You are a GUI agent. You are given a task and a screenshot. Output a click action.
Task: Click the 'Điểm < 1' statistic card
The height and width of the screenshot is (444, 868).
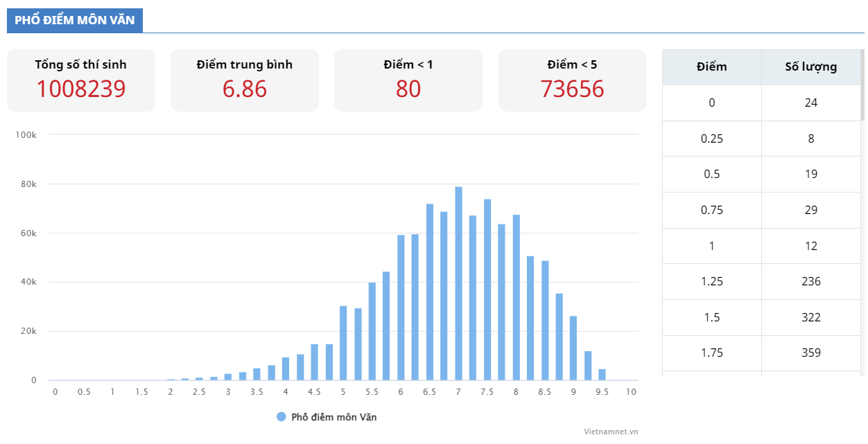click(408, 80)
